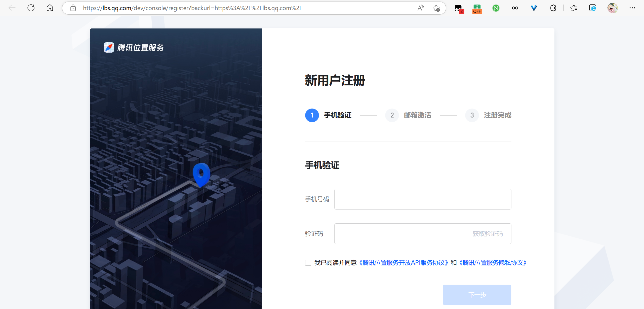Click the 腾讯位置服务 logo
Image resolution: width=644 pixels, height=309 pixels.
(x=134, y=47)
